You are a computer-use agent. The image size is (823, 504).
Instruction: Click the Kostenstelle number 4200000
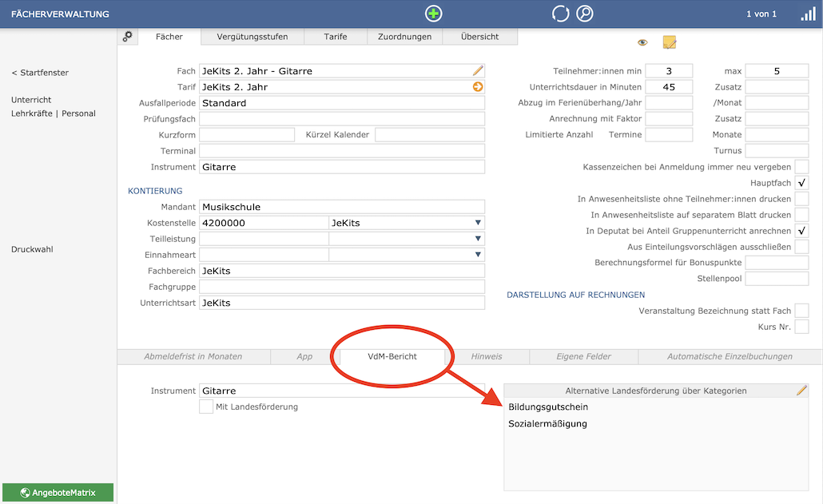[264, 223]
